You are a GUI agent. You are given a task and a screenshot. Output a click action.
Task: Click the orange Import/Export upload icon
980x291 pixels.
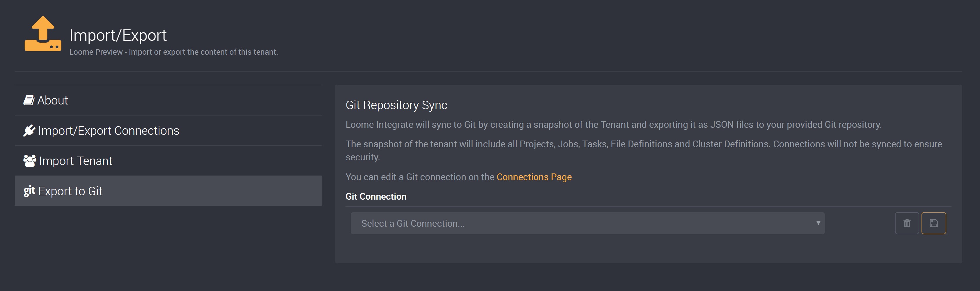(42, 34)
